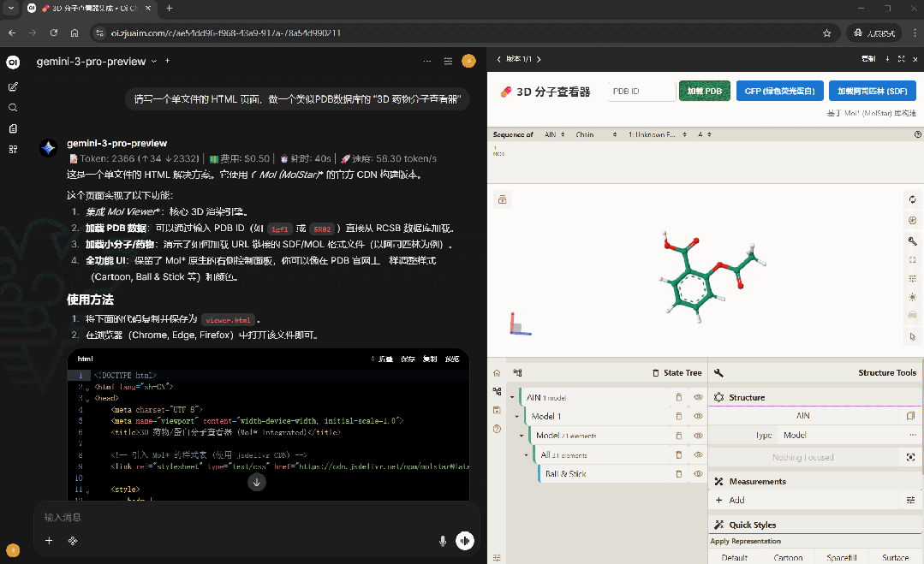Download artifact using download arrow icon

(887, 59)
